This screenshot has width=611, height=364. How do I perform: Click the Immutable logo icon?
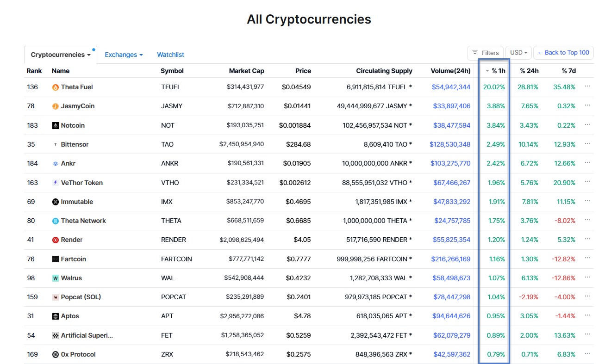tap(56, 202)
